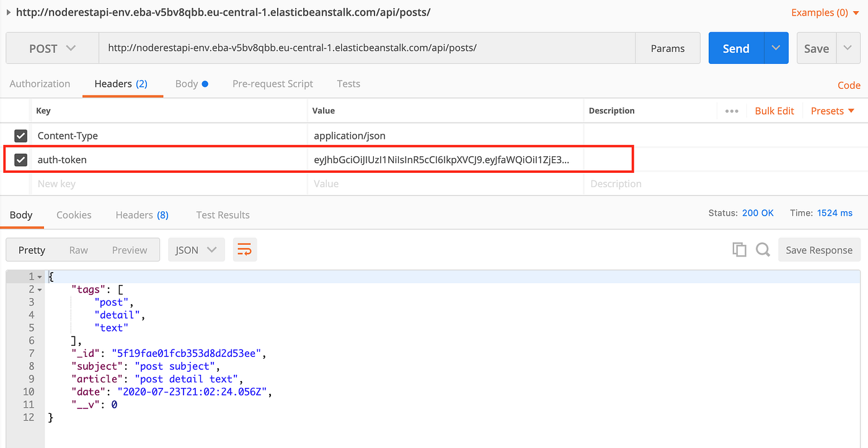Send the POST request
Image resolution: width=868 pixels, height=448 pixels.
(x=736, y=48)
